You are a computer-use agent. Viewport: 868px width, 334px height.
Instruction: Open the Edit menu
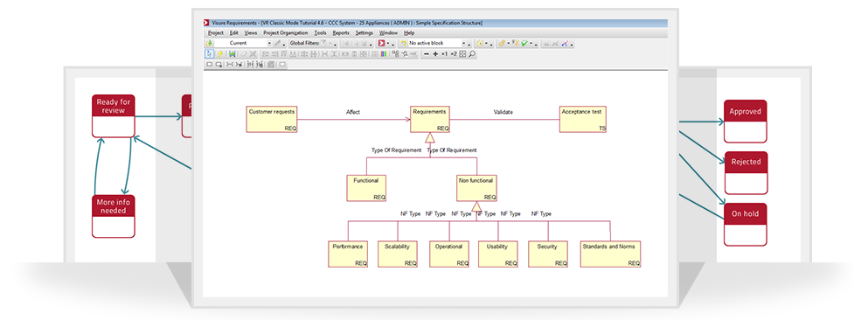[234, 33]
